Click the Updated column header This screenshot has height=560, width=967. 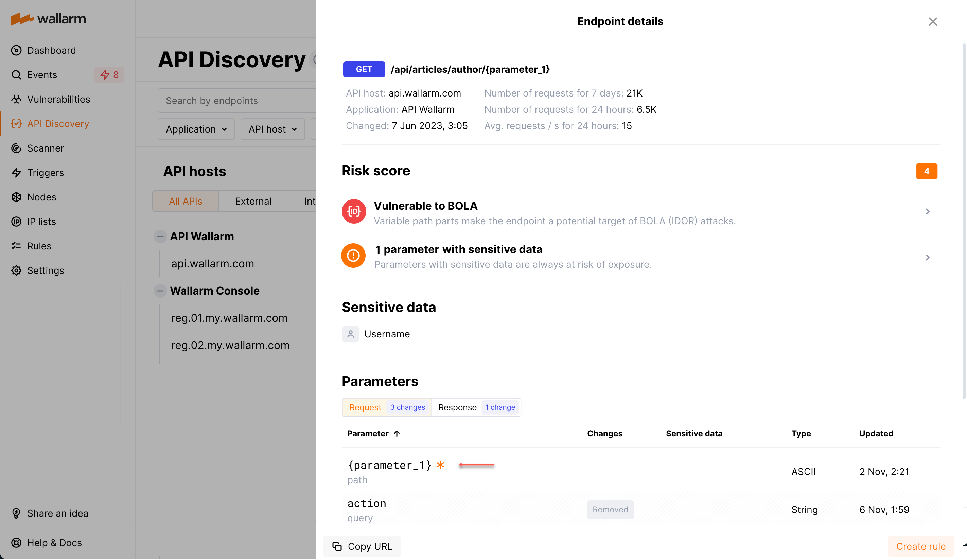click(x=876, y=434)
